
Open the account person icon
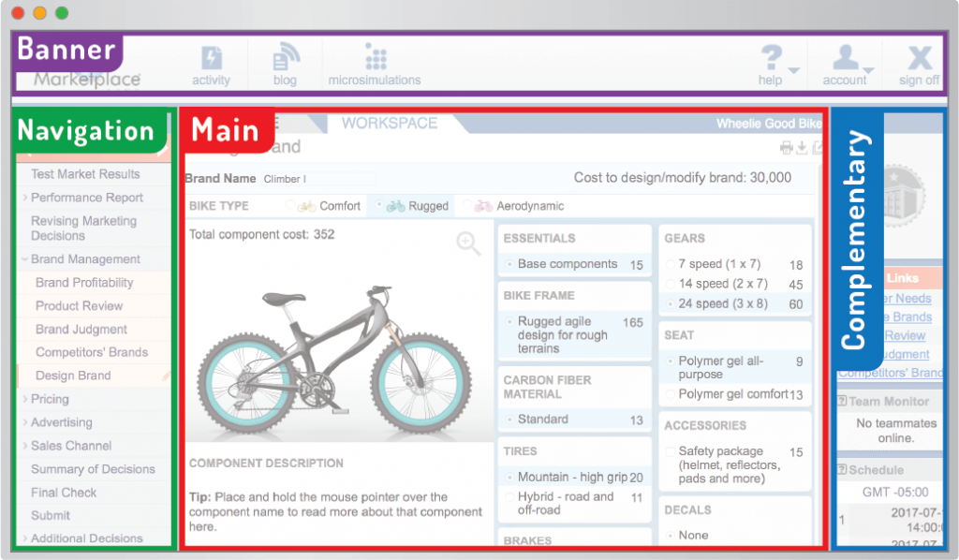(846, 57)
